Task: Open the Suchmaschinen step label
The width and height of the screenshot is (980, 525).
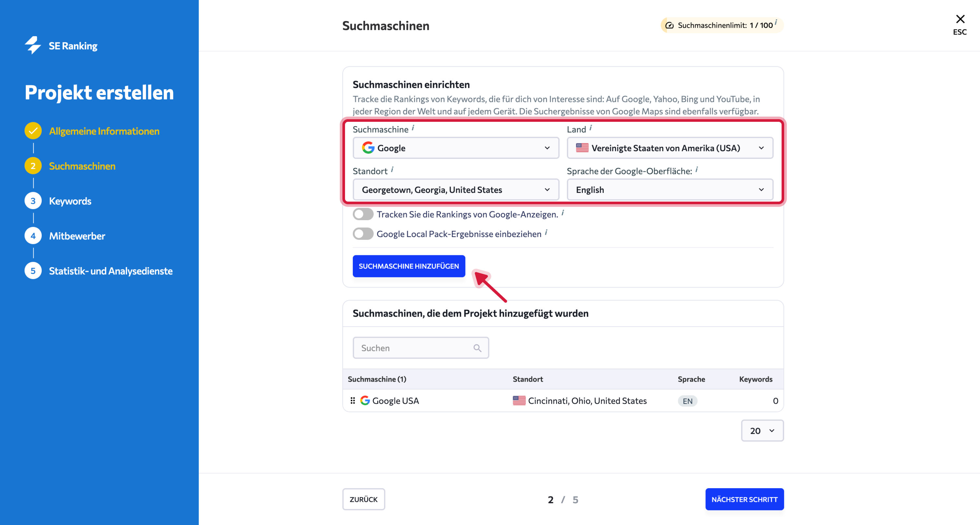Action: [82, 166]
